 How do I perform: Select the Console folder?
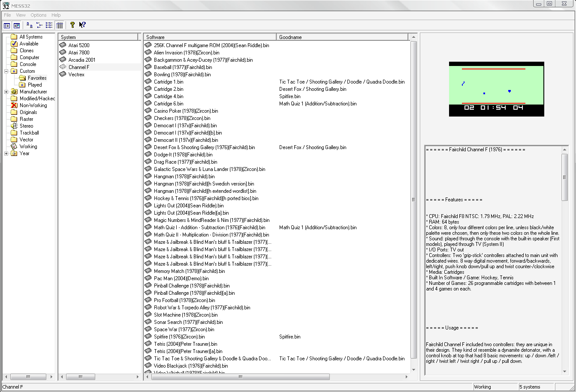[x=28, y=64]
